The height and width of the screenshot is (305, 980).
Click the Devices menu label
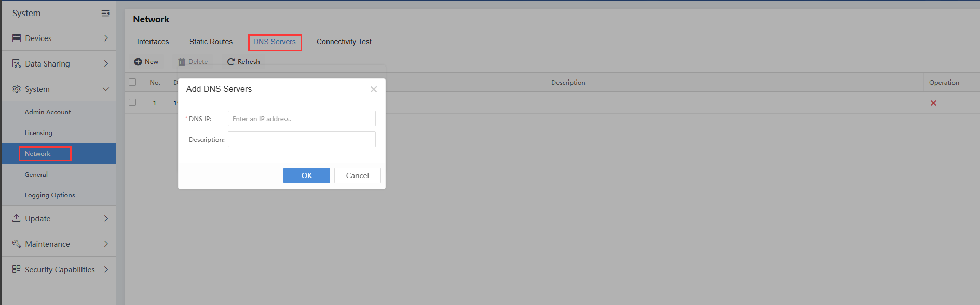click(x=38, y=38)
